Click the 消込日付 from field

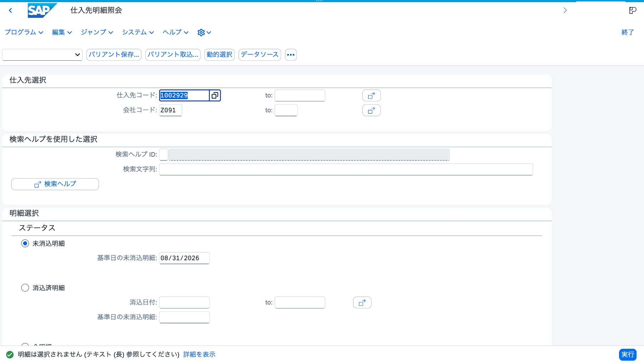pyautogui.click(x=184, y=302)
